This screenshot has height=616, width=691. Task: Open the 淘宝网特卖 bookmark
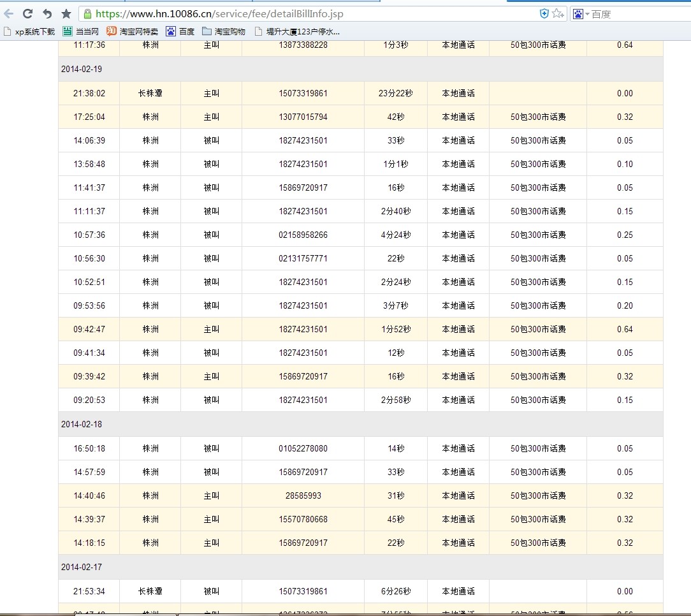pos(133,31)
